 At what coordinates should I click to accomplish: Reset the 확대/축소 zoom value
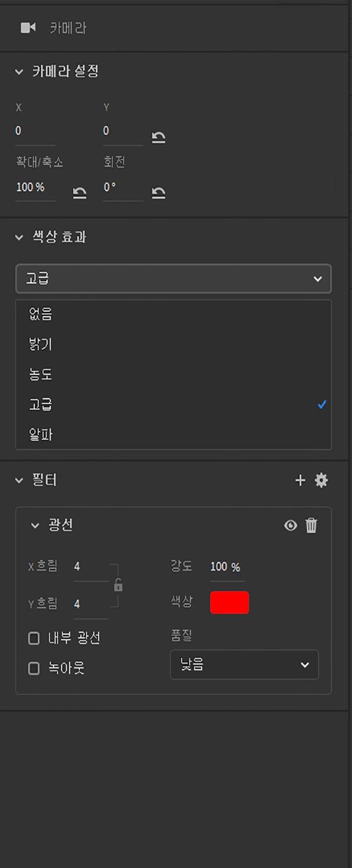point(80,193)
